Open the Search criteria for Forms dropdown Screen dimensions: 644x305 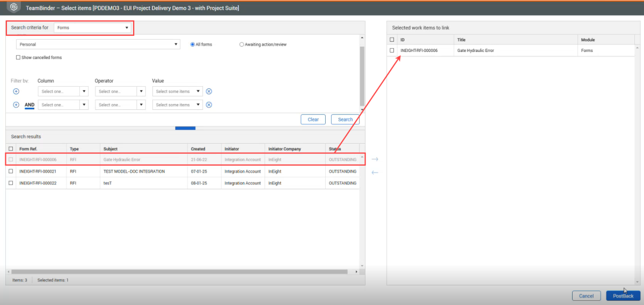tap(93, 27)
